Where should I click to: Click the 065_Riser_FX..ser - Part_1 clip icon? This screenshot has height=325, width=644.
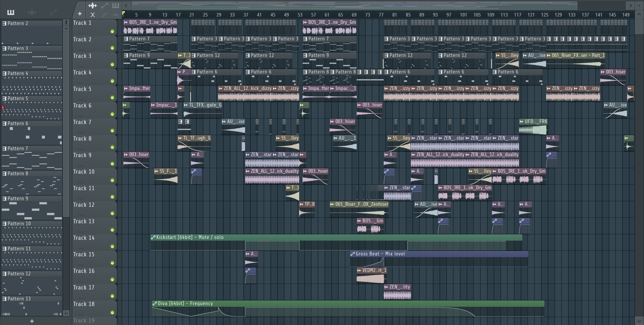click(x=549, y=55)
